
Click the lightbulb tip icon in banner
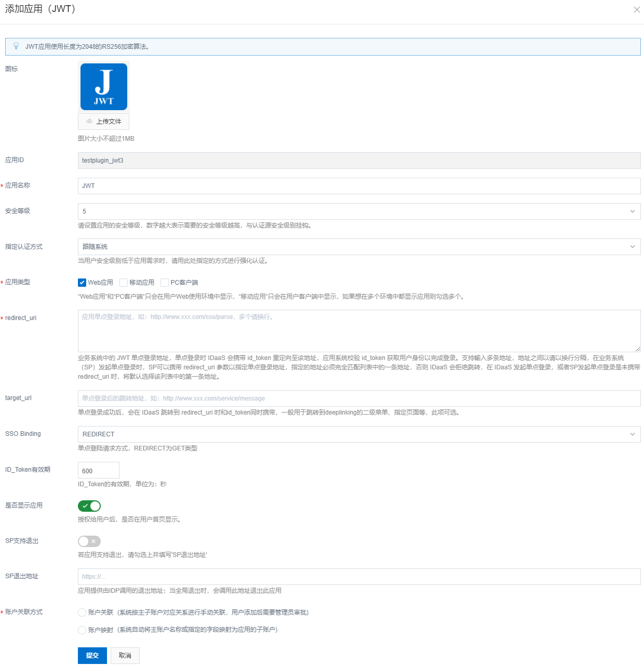tap(16, 46)
